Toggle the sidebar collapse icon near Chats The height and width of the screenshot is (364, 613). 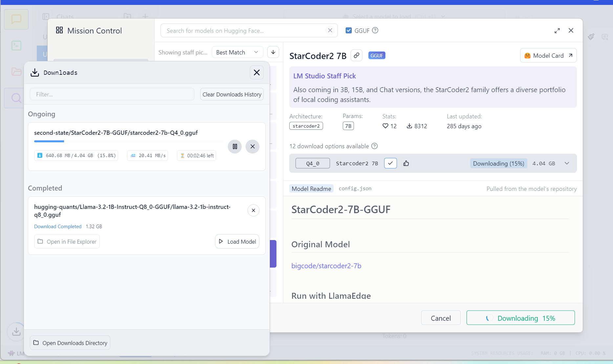click(46, 16)
